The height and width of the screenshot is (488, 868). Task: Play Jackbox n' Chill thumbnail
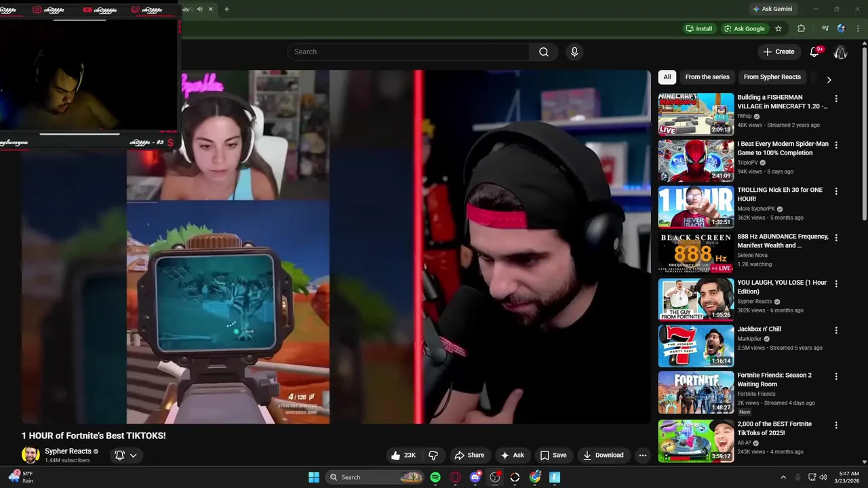click(696, 346)
